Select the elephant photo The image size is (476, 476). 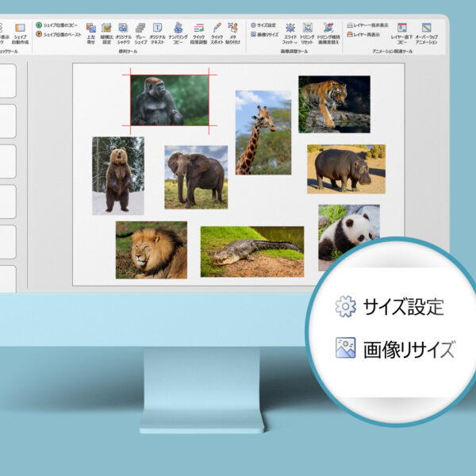tap(196, 177)
